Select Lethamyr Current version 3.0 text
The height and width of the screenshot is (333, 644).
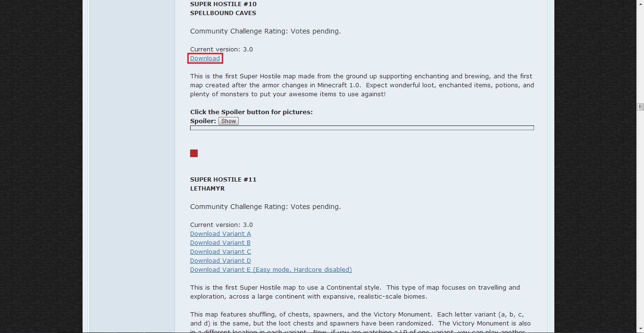[221, 225]
